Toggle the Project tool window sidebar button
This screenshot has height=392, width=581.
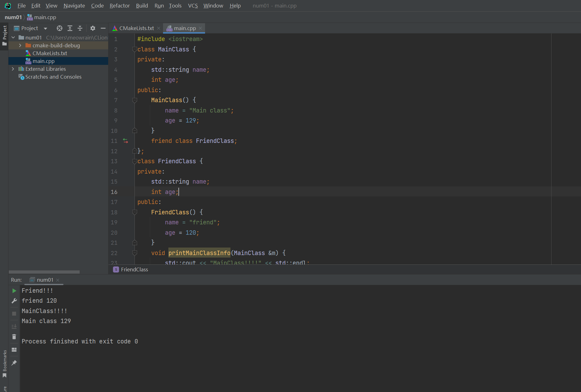(x=4, y=35)
